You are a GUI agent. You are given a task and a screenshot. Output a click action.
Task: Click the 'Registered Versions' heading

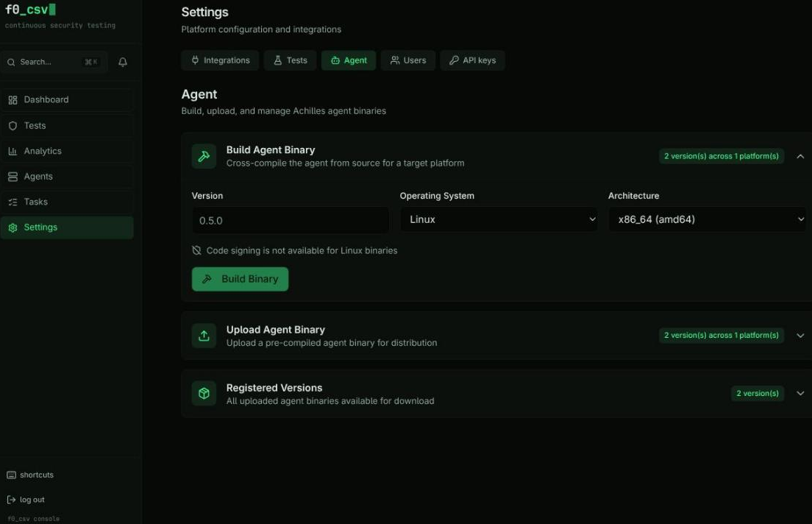tap(274, 388)
